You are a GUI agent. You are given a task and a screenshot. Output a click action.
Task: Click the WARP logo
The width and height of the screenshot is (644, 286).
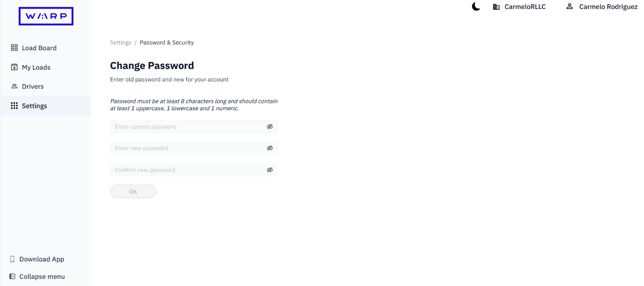coord(46,16)
